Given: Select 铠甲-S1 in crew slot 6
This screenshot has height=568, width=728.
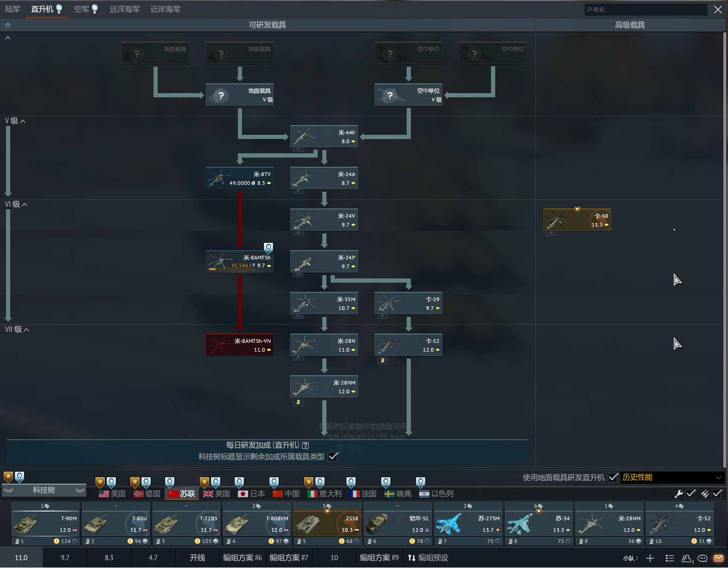Looking at the screenshot, I should (x=398, y=524).
